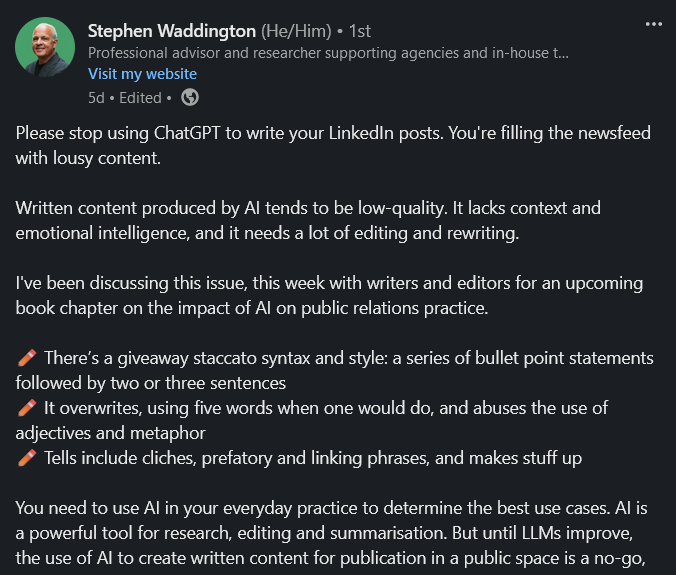Open the three-dots post options menu
Viewport: 676px width, 575px height.
tap(654, 24)
